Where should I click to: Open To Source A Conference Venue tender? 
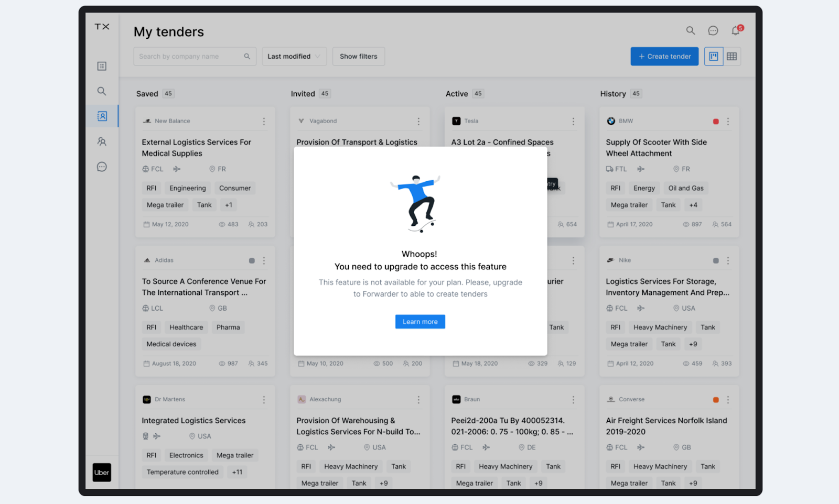pyautogui.click(x=204, y=287)
